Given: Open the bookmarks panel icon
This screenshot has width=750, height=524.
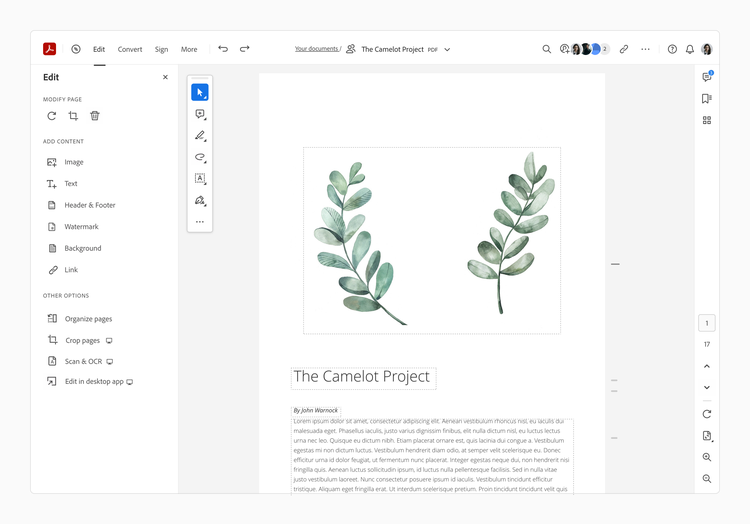Looking at the screenshot, I should click(x=707, y=98).
